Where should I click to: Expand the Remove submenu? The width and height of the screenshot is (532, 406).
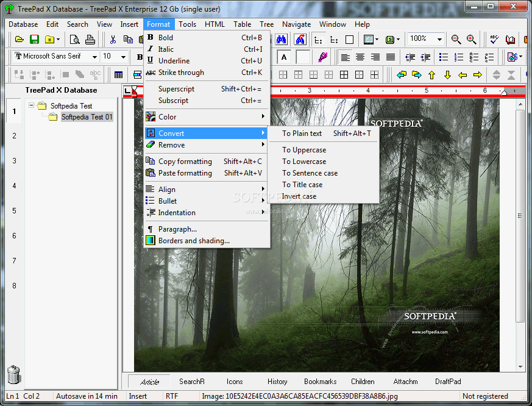tap(207, 145)
